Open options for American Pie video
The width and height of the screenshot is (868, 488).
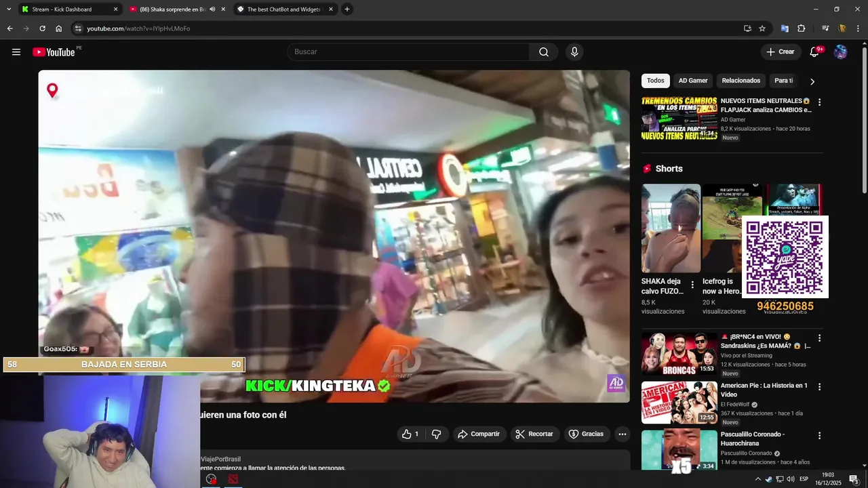click(819, 387)
